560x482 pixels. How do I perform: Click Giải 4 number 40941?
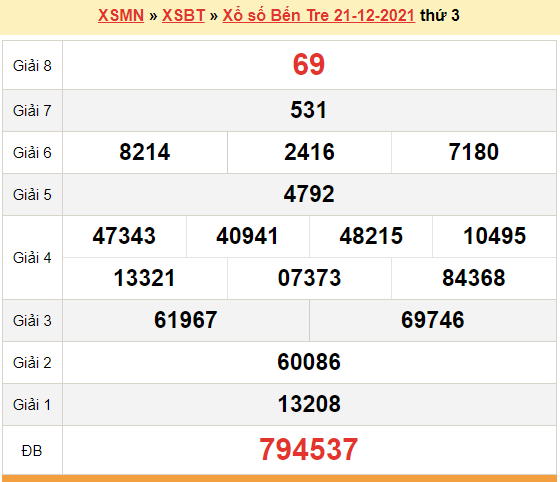(247, 236)
